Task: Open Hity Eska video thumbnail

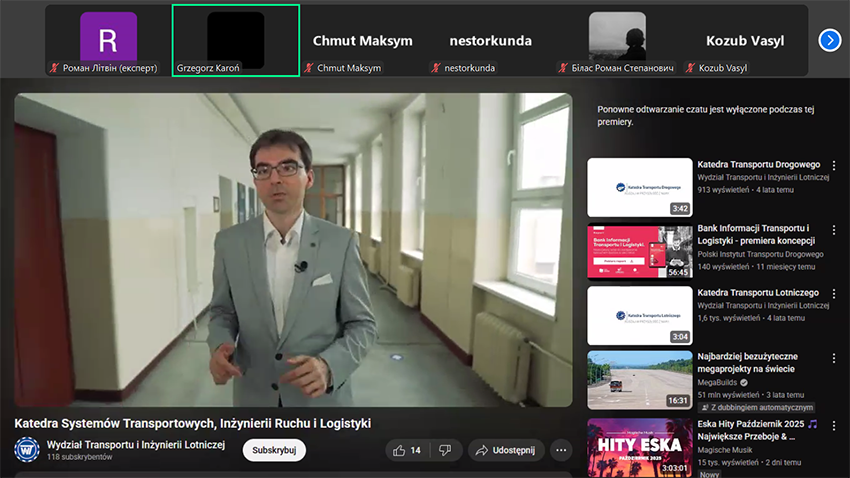Action: point(639,447)
